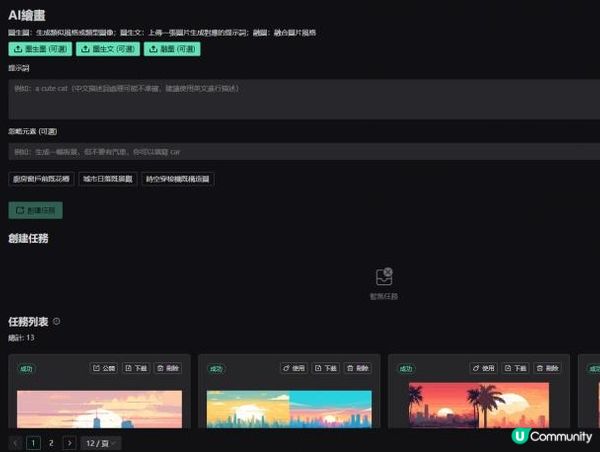Click the 總計: 13 total count text
Viewport: 600px width, 452px height.
tap(21, 338)
